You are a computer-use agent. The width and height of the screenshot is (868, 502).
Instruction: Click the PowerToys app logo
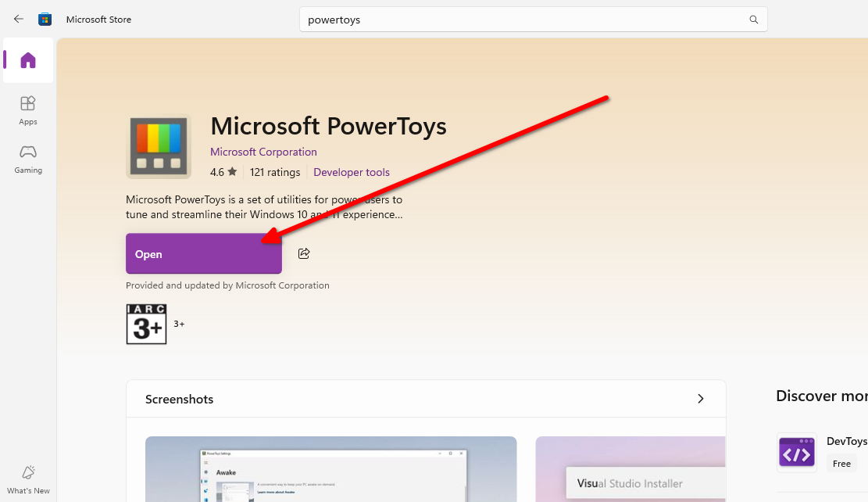[x=158, y=146]
